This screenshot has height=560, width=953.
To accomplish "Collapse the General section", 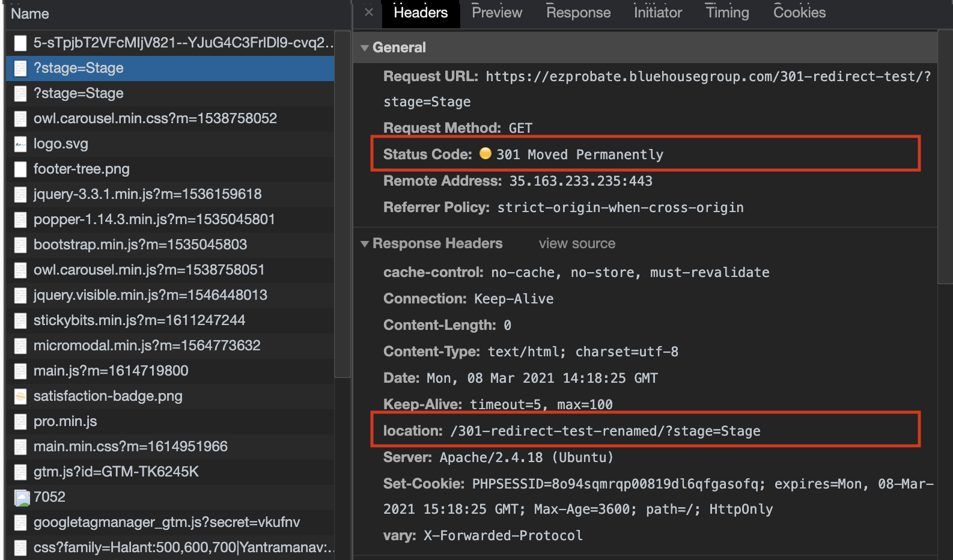I will (365, 47).
